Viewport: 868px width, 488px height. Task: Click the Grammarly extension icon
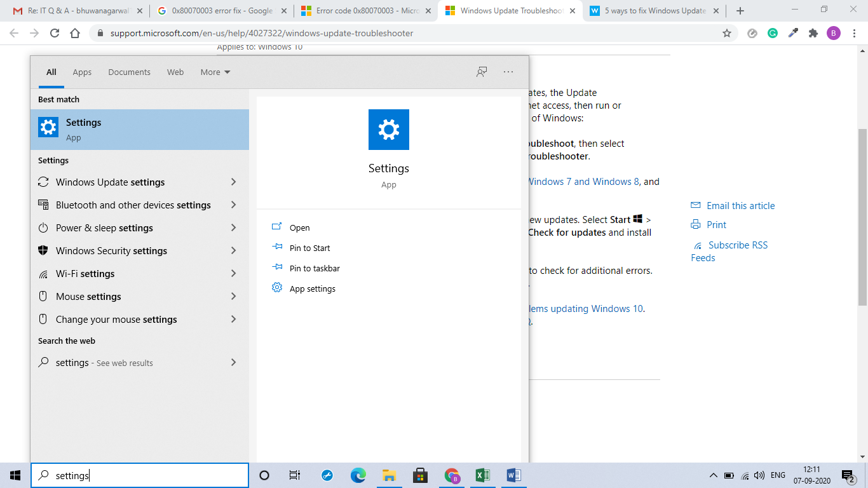[x=773, y=32]
